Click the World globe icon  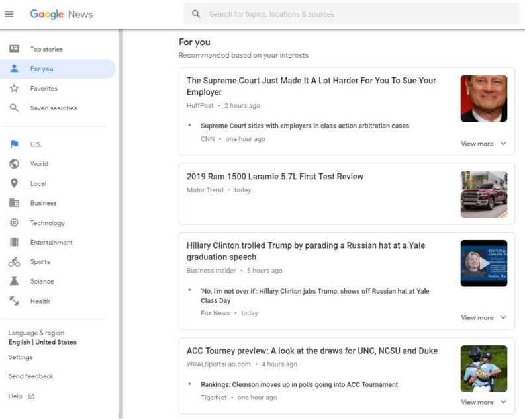click(x=14, y=163)
